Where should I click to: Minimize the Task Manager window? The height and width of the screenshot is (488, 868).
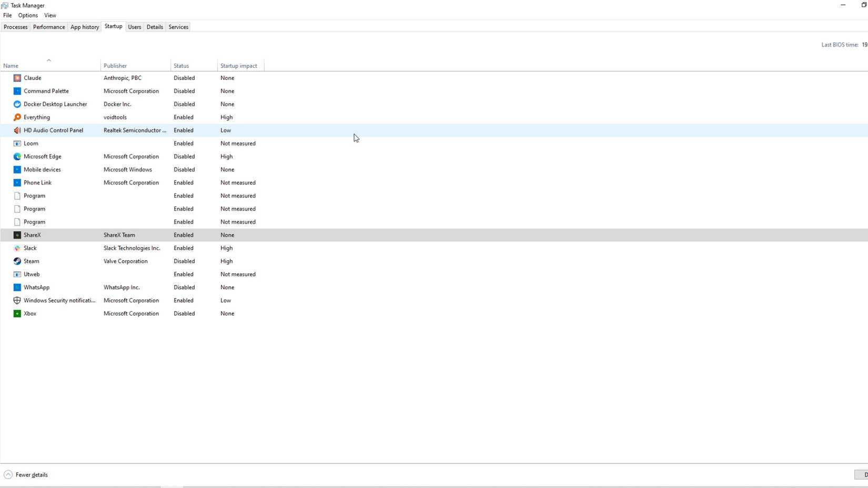pyautogui.click(x=843, y=5)
